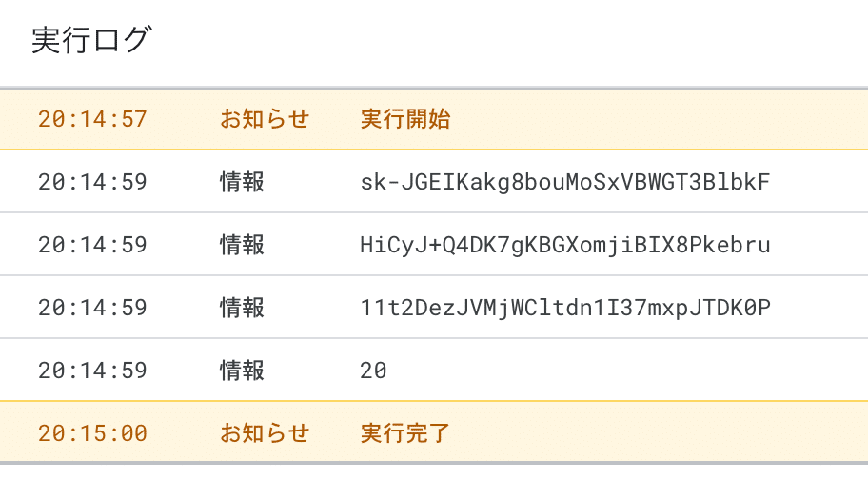The width and height of the screenshot is (868, 501).
Task: Click the お知らせ label beside 実行開始
Action: tap(265, 119)
